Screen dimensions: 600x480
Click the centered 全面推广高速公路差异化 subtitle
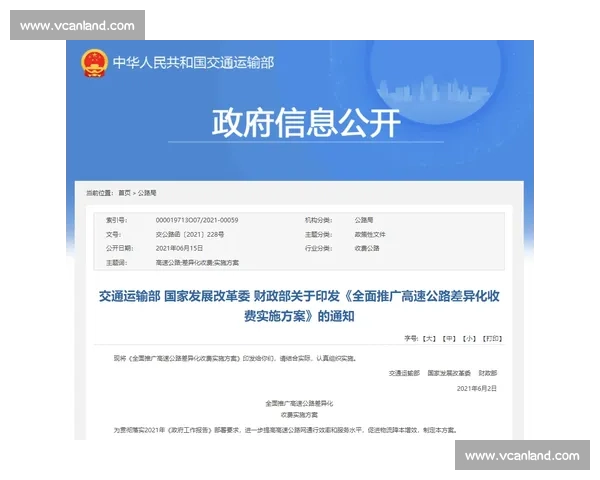pos(299,403)
